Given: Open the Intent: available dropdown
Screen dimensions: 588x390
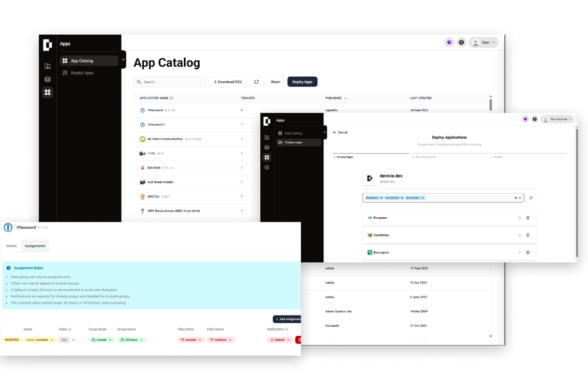Looking at the screenshot, I should 40,340.
